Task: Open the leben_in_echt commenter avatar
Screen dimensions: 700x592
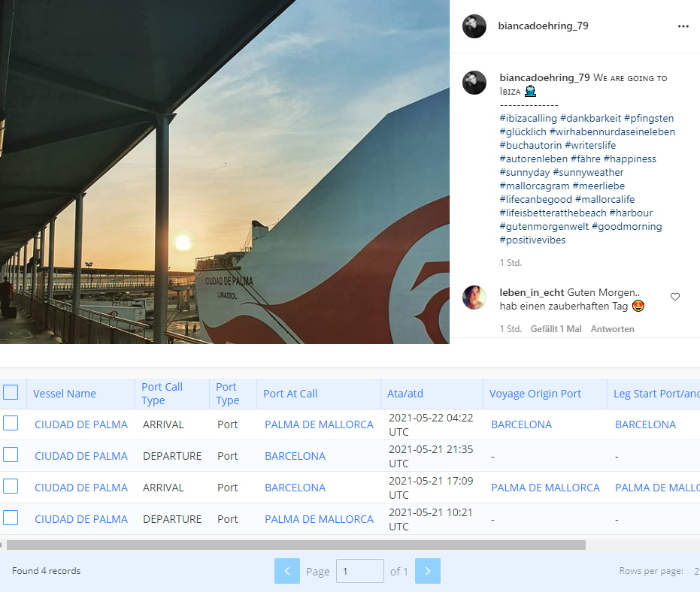Action: tap(474, 298)
